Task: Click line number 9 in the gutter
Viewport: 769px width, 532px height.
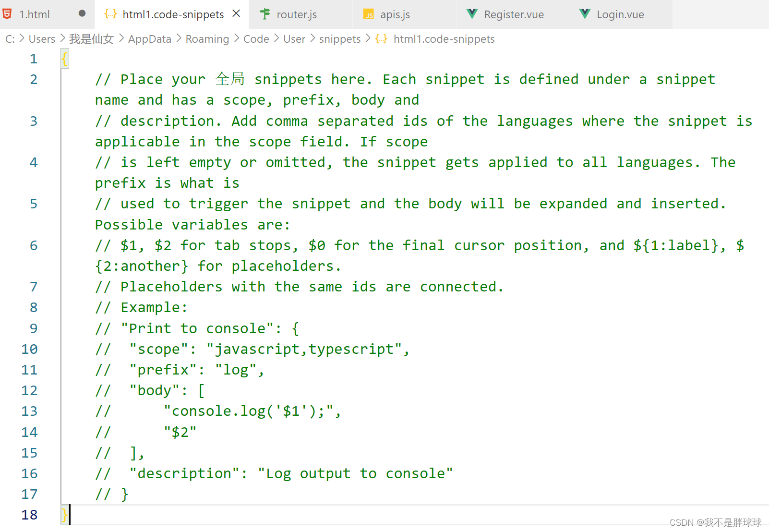Action: pyautogui.click(x=34, y=328)
